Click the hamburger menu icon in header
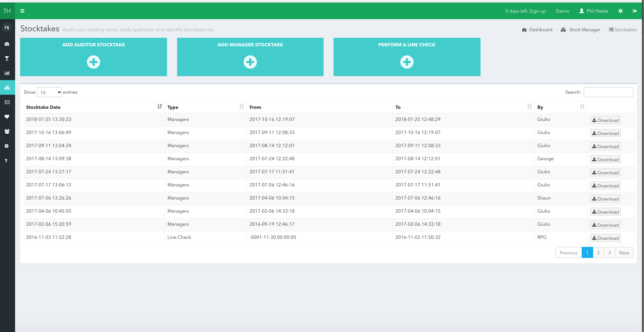 22,11
